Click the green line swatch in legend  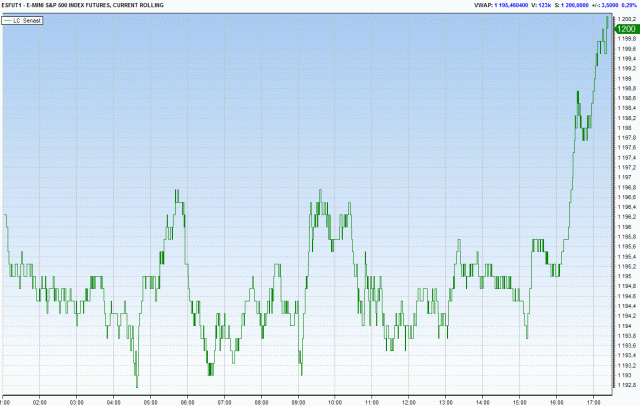pyautogui.click(x=14, y=20)
